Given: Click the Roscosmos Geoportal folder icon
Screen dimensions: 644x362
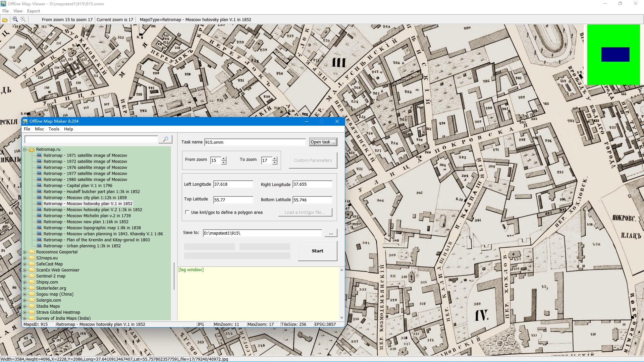Looking at the screenshot, I should (32, 252).
